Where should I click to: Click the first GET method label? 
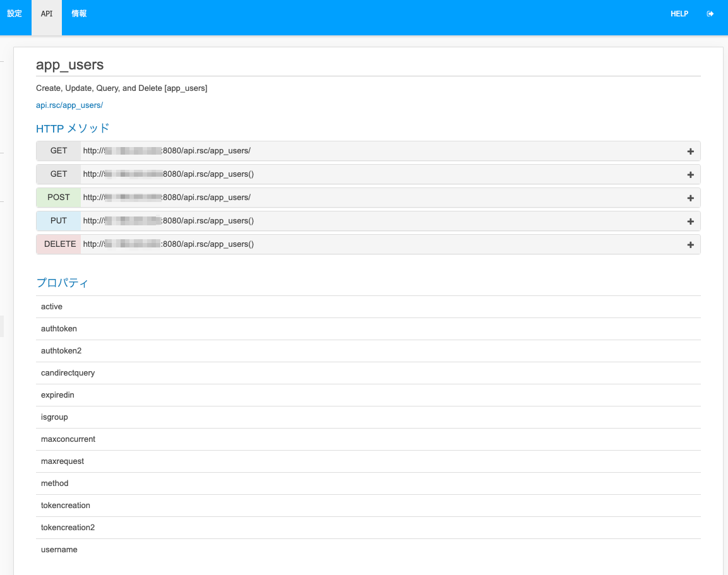click(x=59, y=151)
